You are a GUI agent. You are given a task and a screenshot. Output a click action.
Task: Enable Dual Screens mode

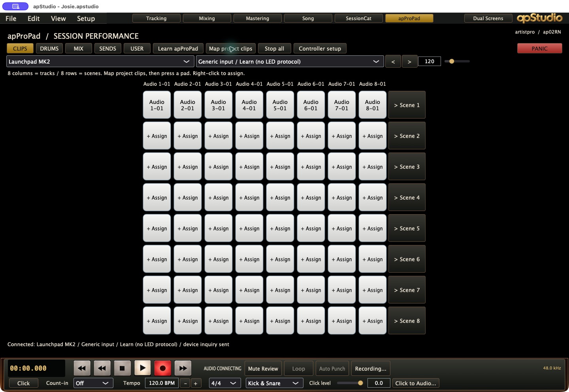pos(488,18)
